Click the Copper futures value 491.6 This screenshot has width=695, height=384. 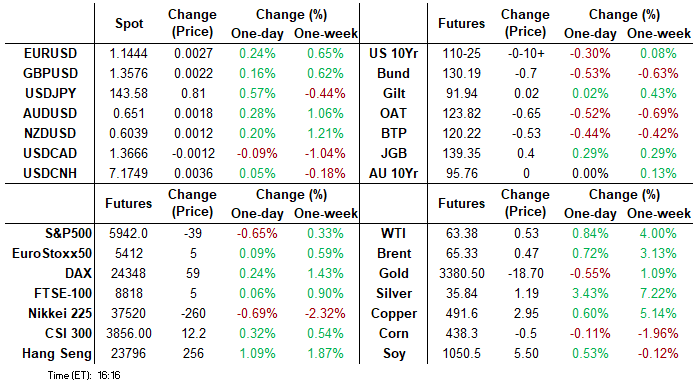pos(461,313)
